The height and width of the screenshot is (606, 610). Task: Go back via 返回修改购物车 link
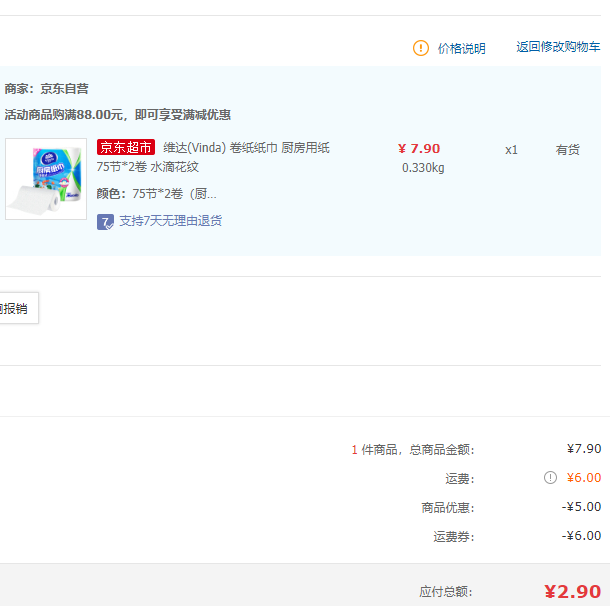pyautogui.click(x=558, y=47)
